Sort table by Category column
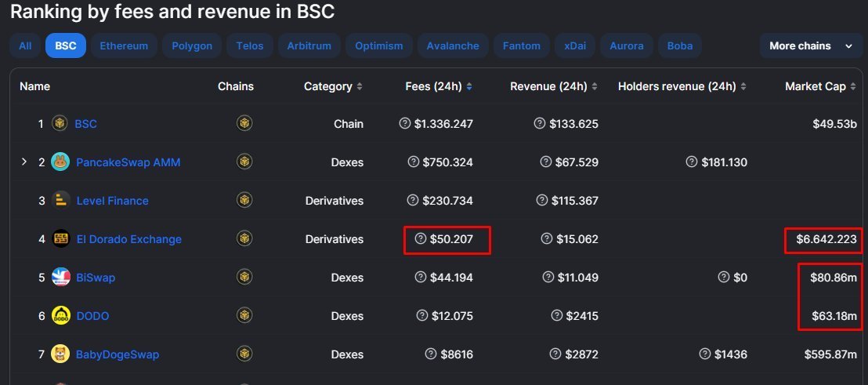 pyautogui.click(x=333, y=86)
